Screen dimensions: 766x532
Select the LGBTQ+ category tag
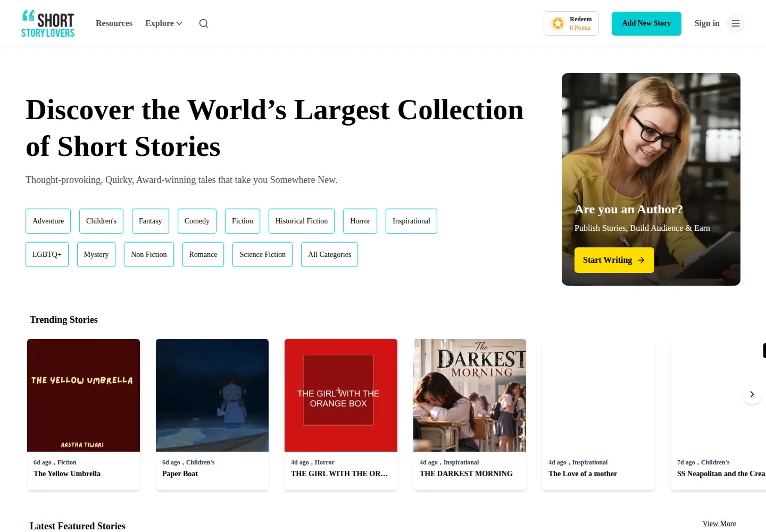(47, 254)
